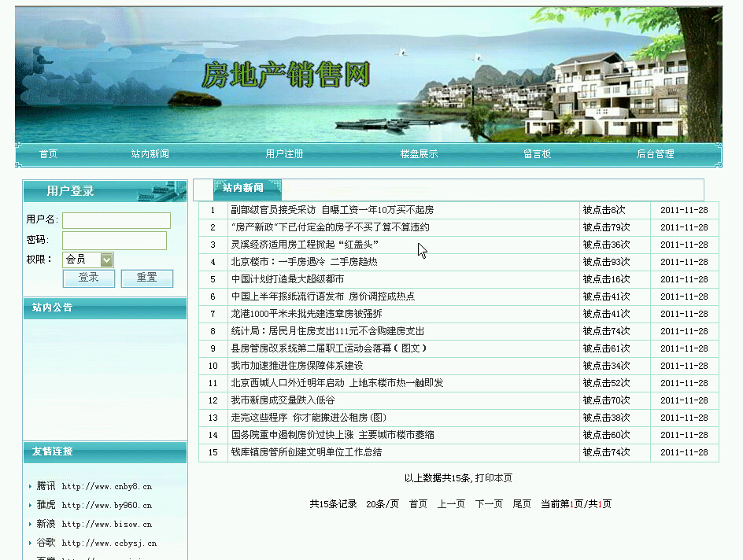This screenshot has height=560, width=743.
Task: Open news 北京楼市：一手房遇冷 二手房趋热
Action: tap(305, 262)
